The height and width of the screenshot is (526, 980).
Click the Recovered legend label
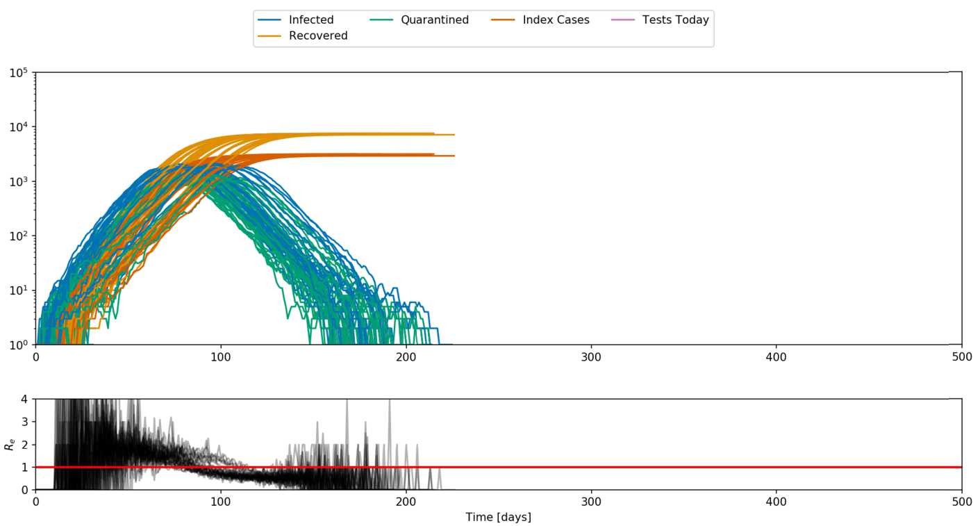tap(318, 36)
